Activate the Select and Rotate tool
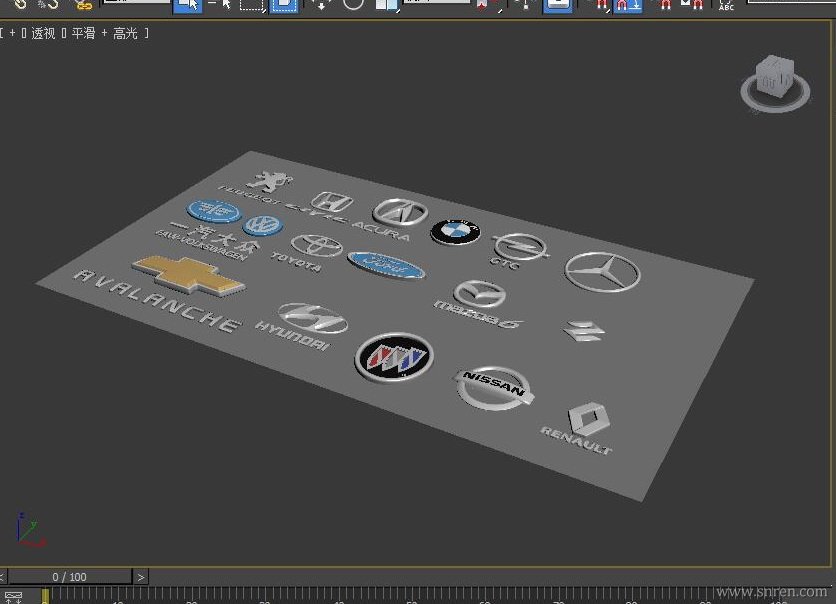 [x=353, y=5]
